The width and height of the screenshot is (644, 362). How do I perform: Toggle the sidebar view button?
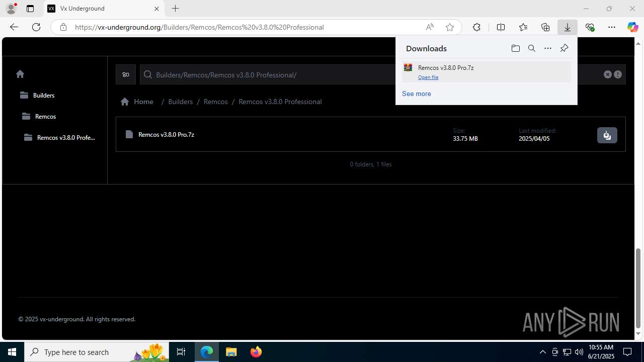(x=126, y=74)
